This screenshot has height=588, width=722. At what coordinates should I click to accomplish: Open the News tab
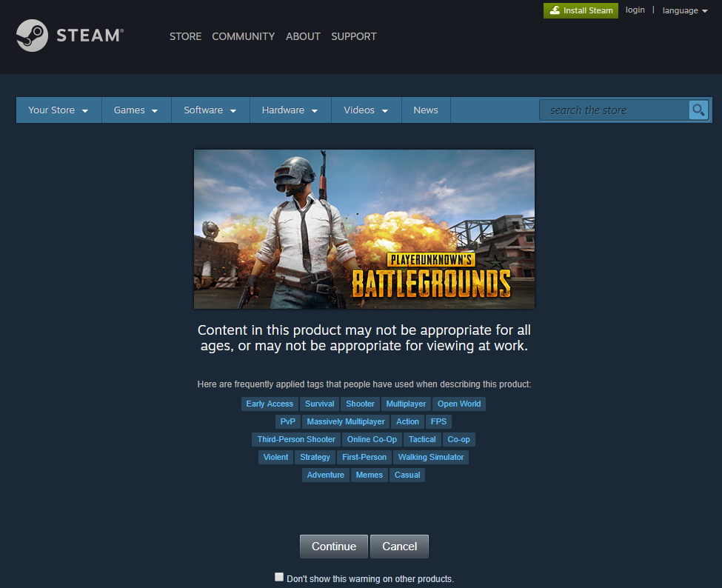point(426,110)
